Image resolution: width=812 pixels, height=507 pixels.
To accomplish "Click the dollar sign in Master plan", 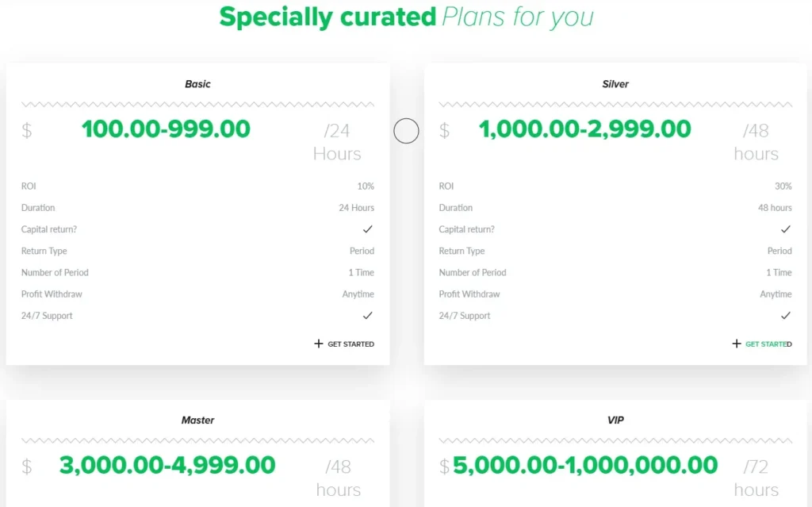I will coord(27,467).
